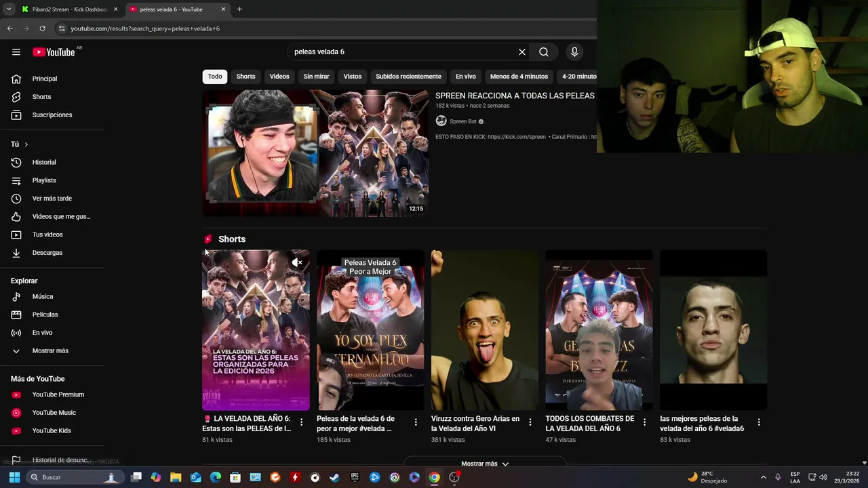Click the Spreen Bot channel avatar
This screenshot has height=488, width=868.
(x=441, y=121)
